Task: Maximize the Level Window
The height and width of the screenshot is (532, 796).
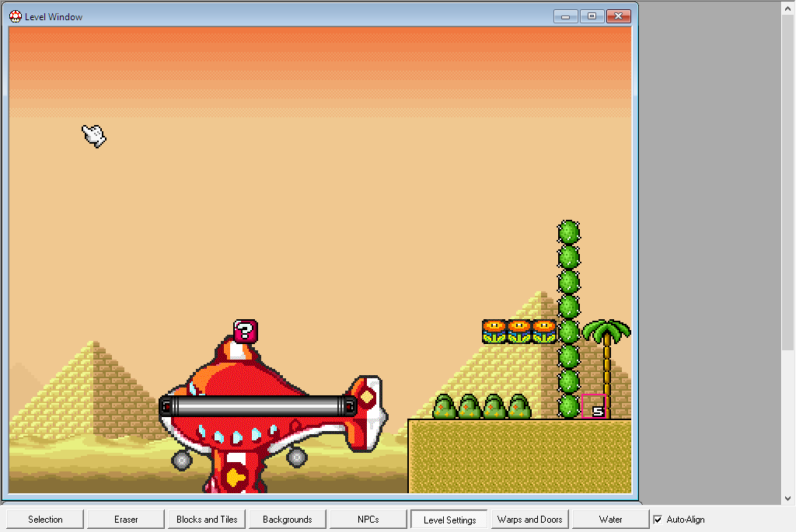Action: click(x=592, y=16)
